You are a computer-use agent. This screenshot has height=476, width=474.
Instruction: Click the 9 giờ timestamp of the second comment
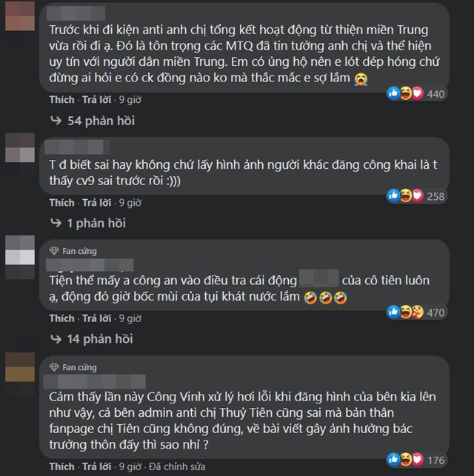coord(130,203)
